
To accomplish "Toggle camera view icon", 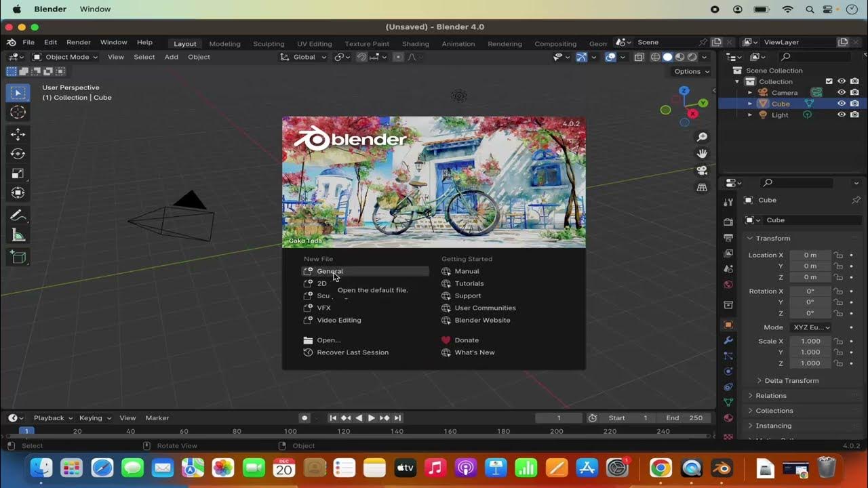I will [702, 171].
